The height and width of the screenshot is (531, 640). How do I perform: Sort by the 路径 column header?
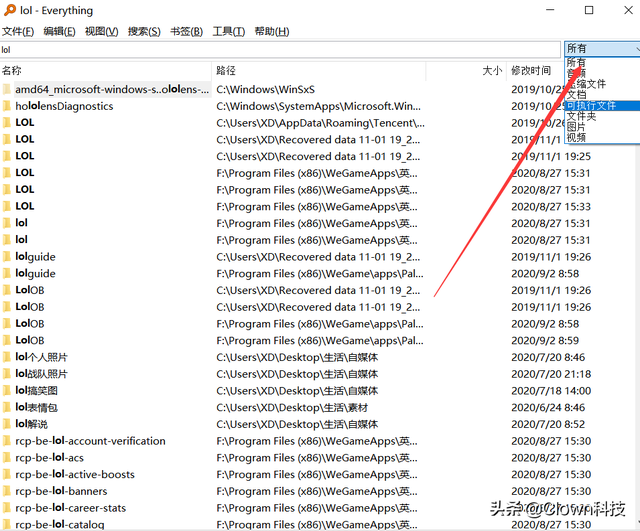pyautogui.click(x=319, y=71)
